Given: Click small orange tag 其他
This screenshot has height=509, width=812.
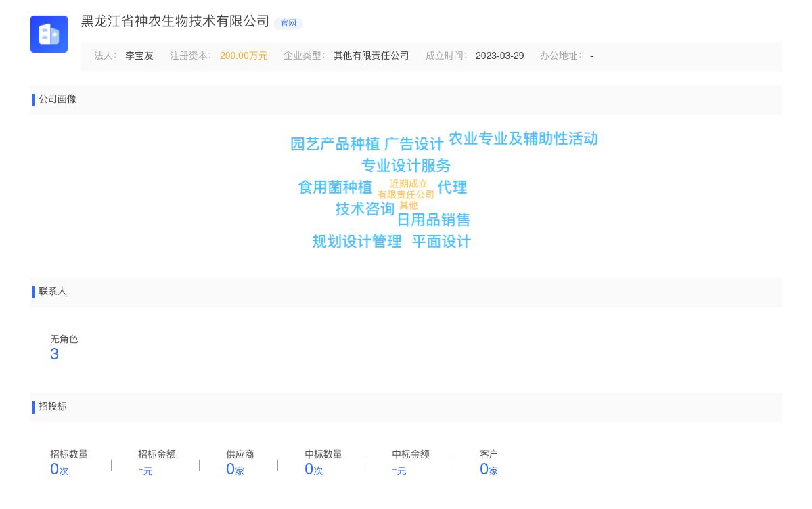Looking at the screenshot, I should click(x=409, y=206).
